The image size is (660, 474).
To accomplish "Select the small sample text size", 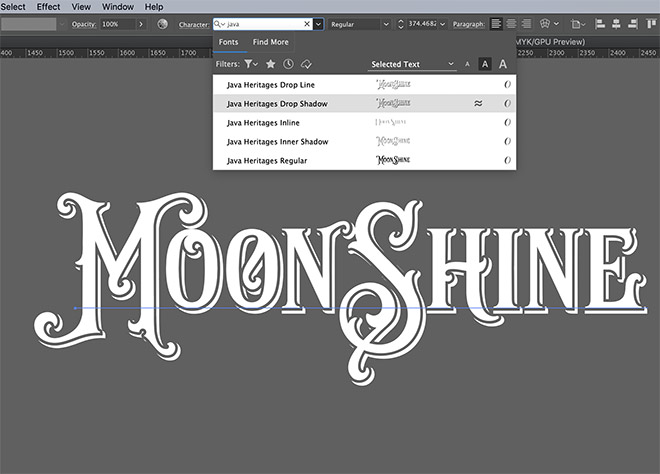I will (466, 64).
